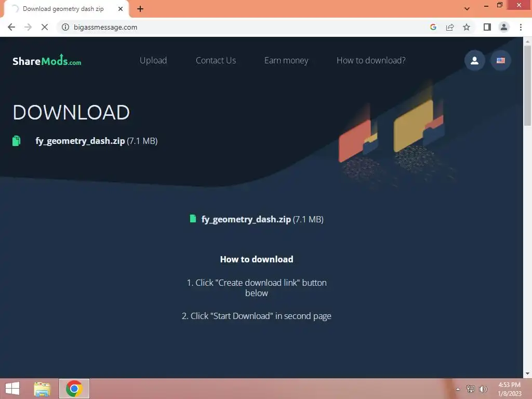Open the Upload menu item

point(153,60)
